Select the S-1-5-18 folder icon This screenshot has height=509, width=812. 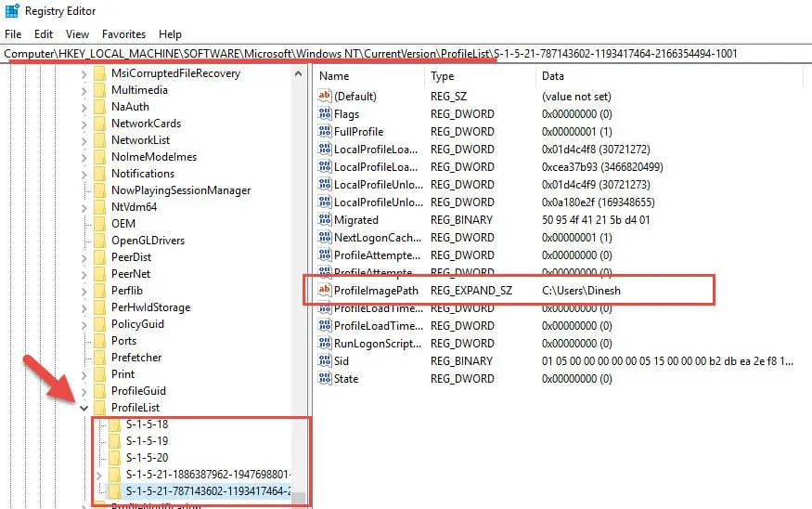click(114, 424)
